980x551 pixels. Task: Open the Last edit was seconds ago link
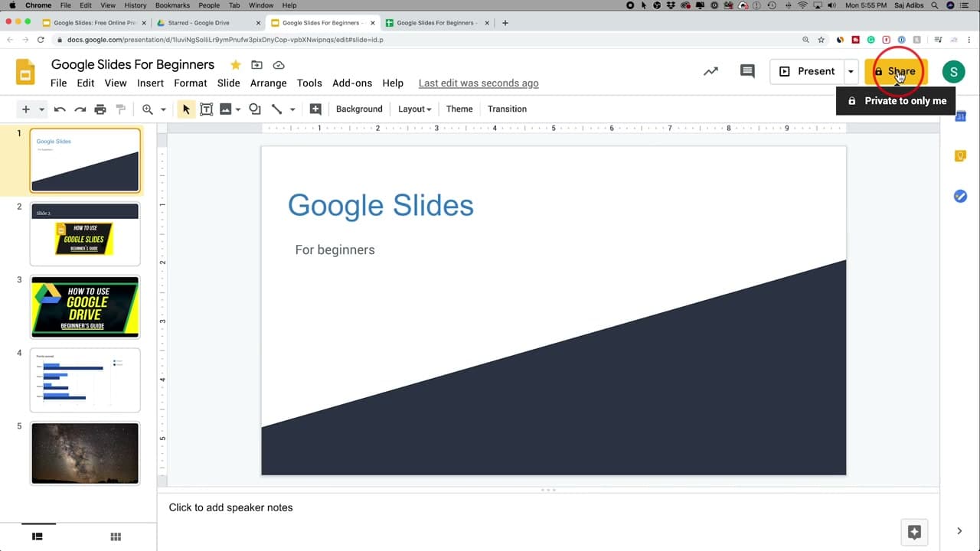coord(479,83)
